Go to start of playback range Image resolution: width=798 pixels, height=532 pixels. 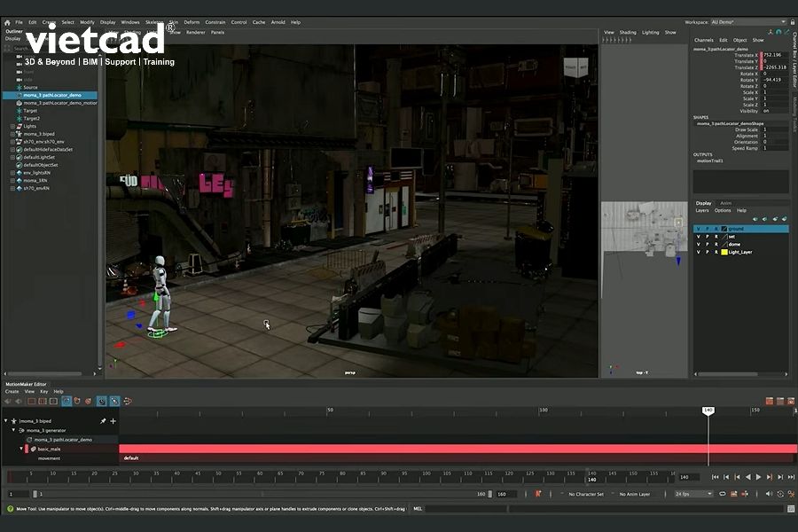click(715, 477)
